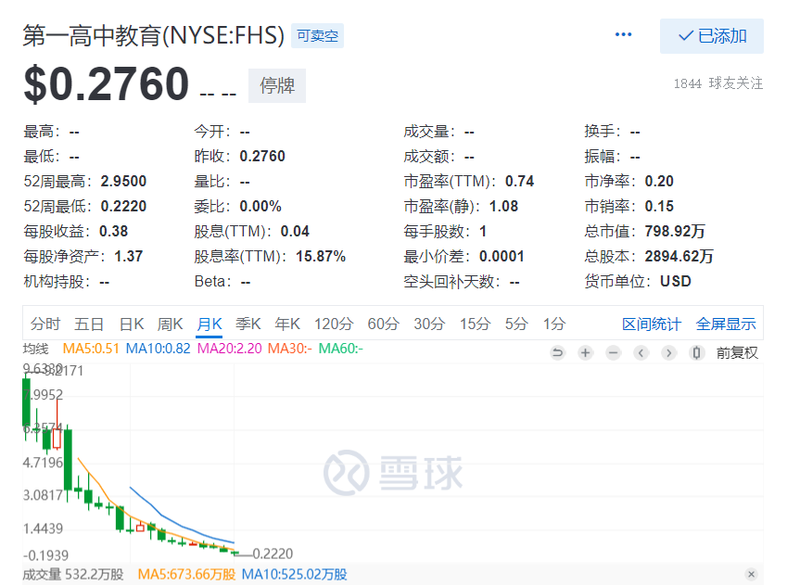Click the 停牌 status badge
800x585 pixels.
[x=277, y=86]
